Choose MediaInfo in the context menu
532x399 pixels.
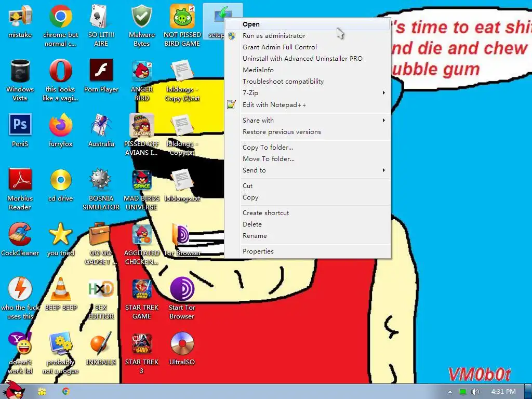click(308, 70)
